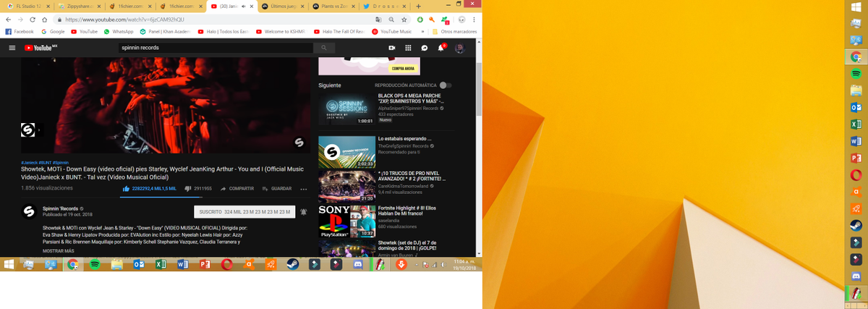The height and width of the screenshot is (309, 868).
Task: Click the Suscrito button
Action: [244, 212]
